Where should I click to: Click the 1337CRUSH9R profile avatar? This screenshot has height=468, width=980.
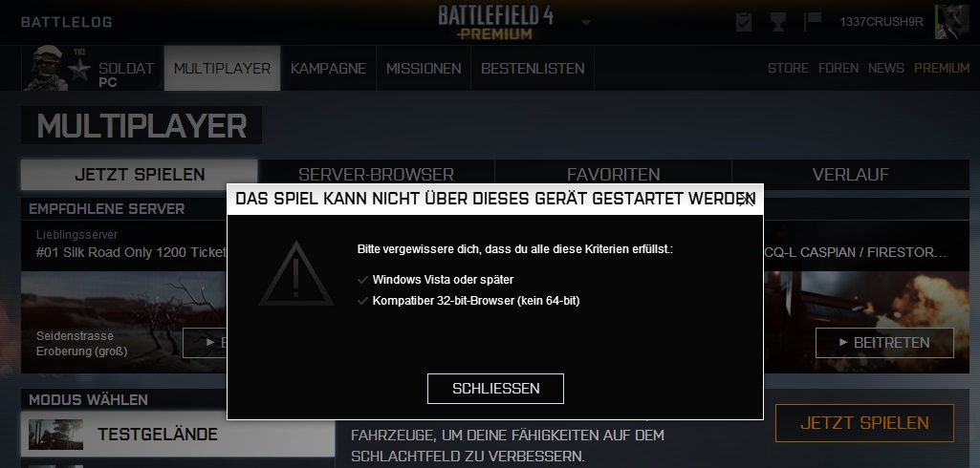tap(951, 22)
